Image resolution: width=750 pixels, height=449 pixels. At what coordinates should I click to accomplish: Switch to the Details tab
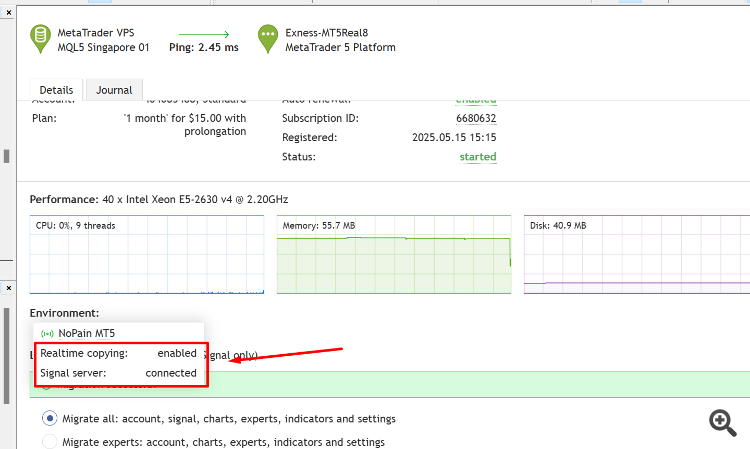click(x=56, y=90)
